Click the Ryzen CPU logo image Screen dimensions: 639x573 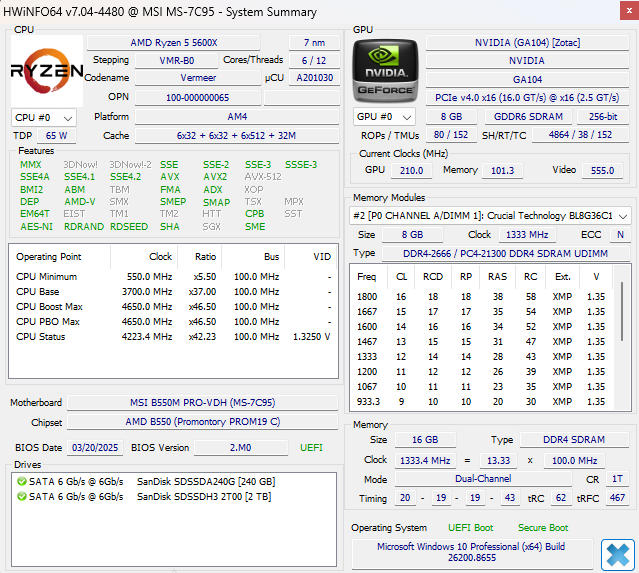(47, 71)
